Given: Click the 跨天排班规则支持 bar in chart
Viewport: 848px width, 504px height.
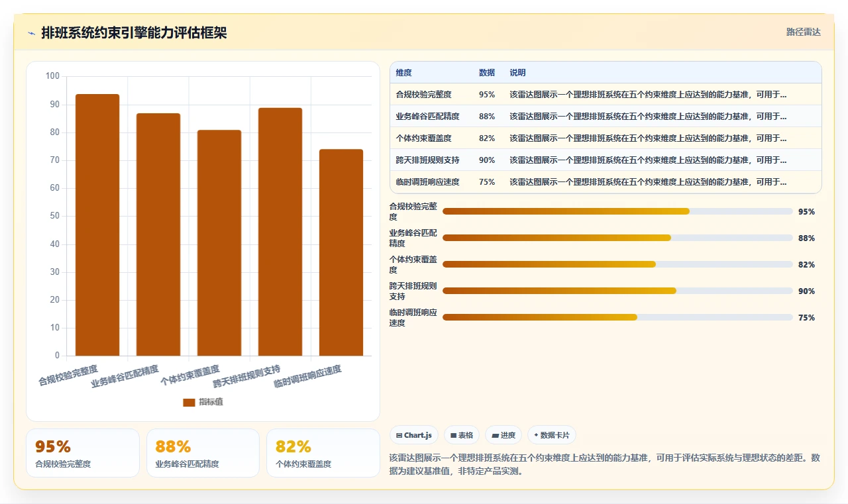Looking at the screenshot, I should pyautogui.click(x=280, y=232).
